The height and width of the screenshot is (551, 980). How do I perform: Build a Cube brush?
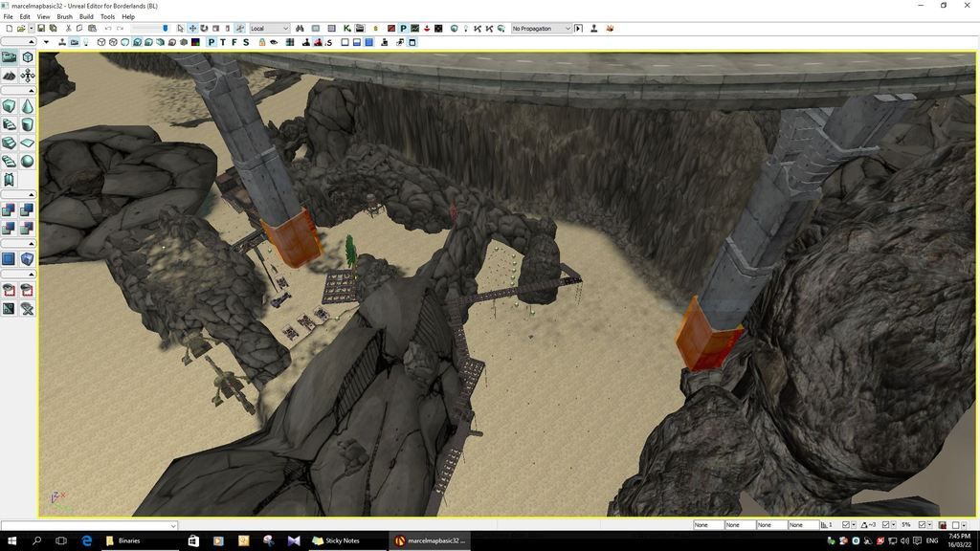coord(9,106)
